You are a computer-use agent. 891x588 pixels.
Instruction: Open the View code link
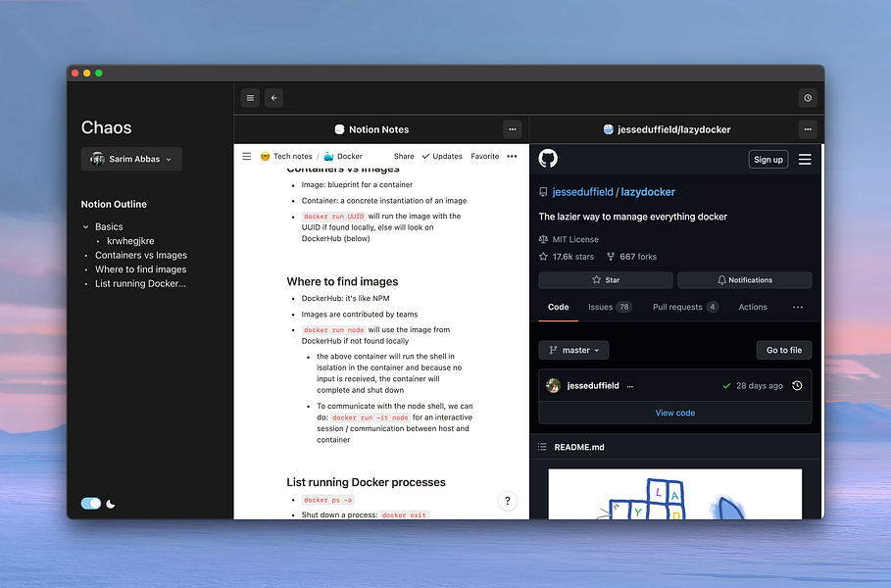click(x=675, y=413)
